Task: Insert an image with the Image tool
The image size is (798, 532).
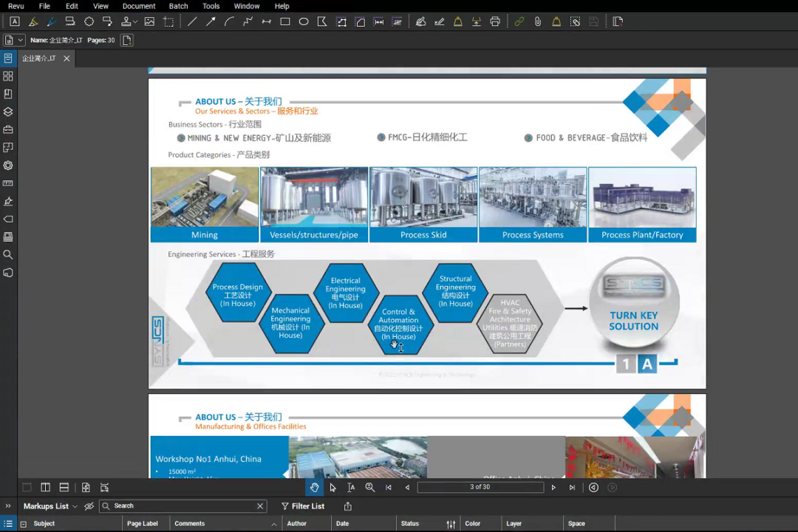Action: click(x=149, y=22)
